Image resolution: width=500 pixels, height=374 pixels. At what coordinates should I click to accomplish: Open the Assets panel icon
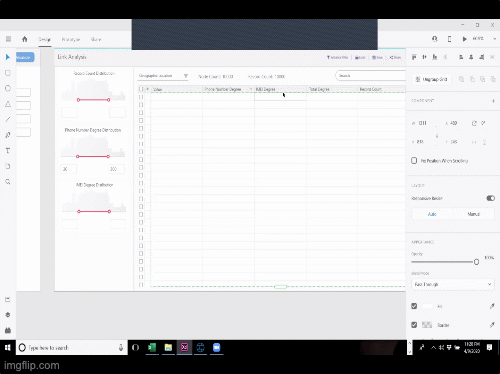click(x=8, y=299)
